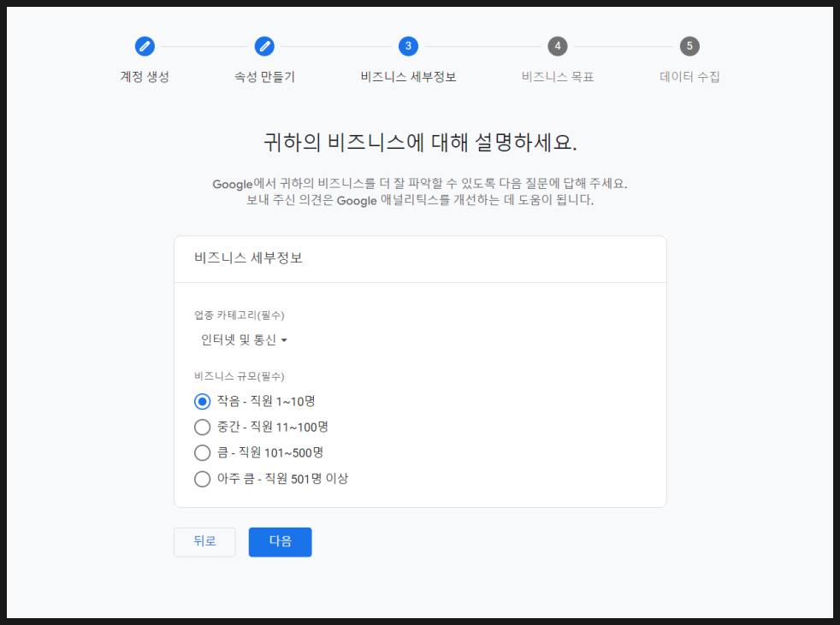Click the step 4 circle icon
The width and height of the screenshot is (840, 625).
click(x=558, y=46)
